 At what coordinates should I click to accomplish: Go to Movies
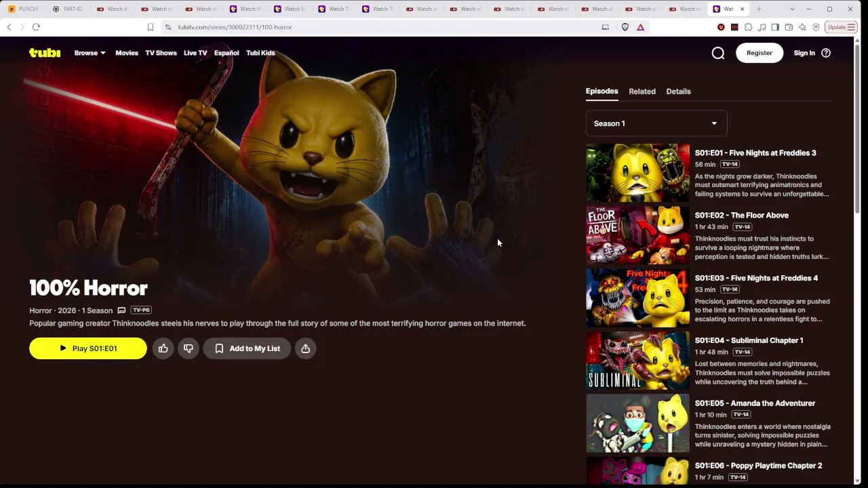click(127, 53)
